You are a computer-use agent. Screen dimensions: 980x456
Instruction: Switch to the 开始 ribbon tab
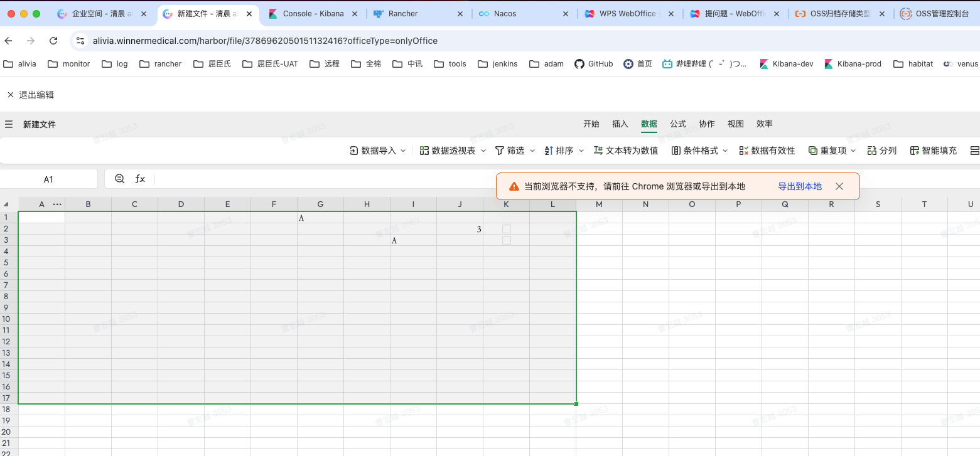(591, 124)
